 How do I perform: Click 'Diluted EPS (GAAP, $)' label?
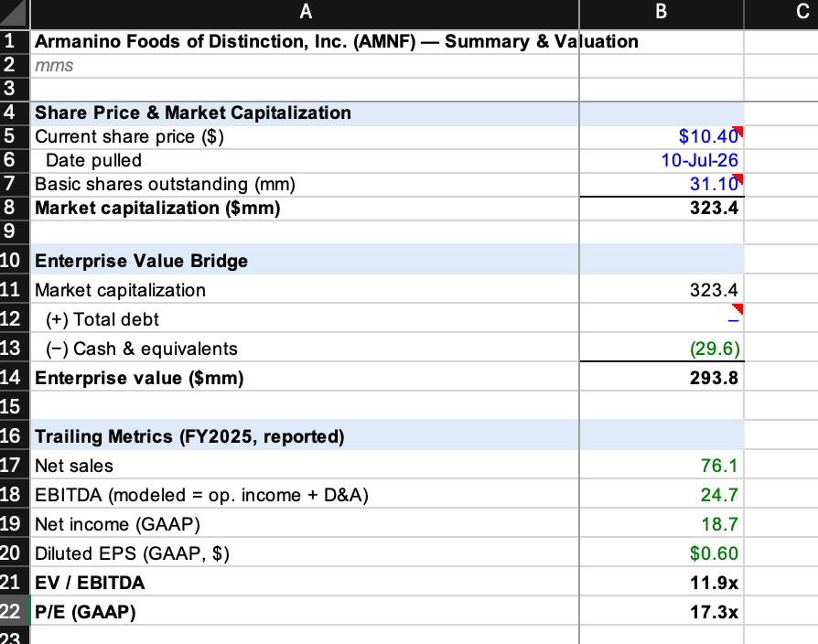[x=306, y=553]
